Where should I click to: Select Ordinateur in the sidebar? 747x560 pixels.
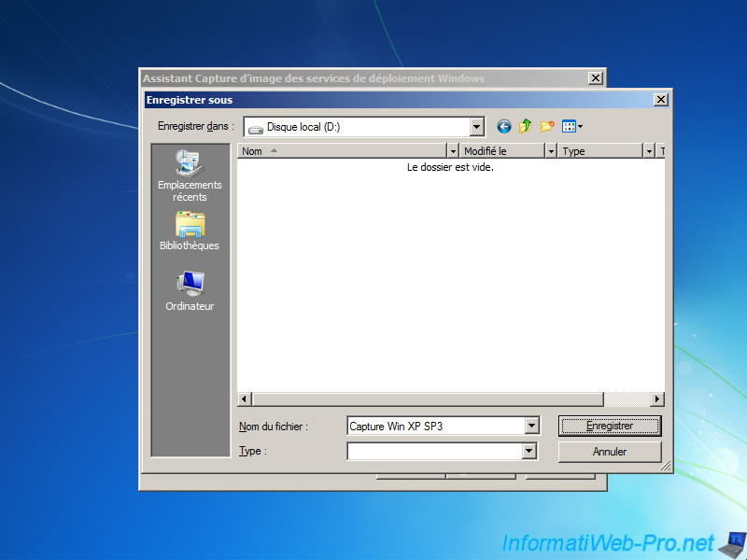pos(190,289)
